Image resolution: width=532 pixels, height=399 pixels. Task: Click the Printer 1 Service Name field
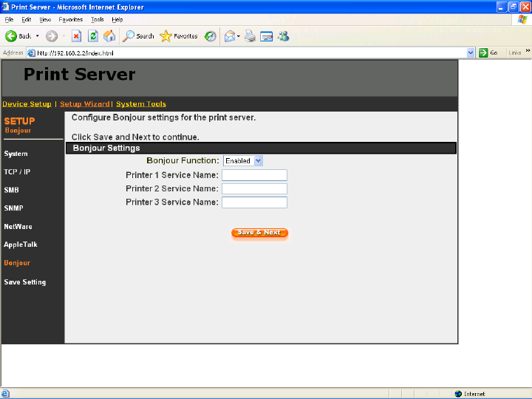pyautogui.click(x=254, y=175)
